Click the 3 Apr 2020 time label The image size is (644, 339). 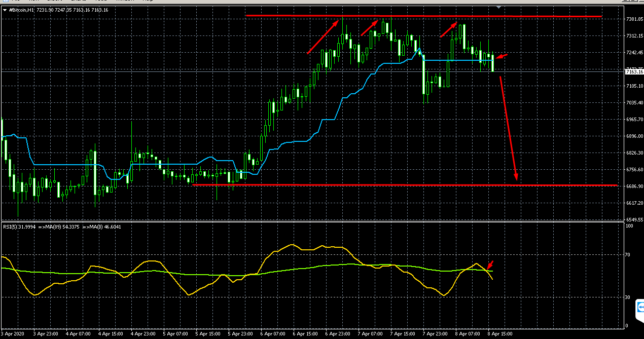[x=13, y=334]
